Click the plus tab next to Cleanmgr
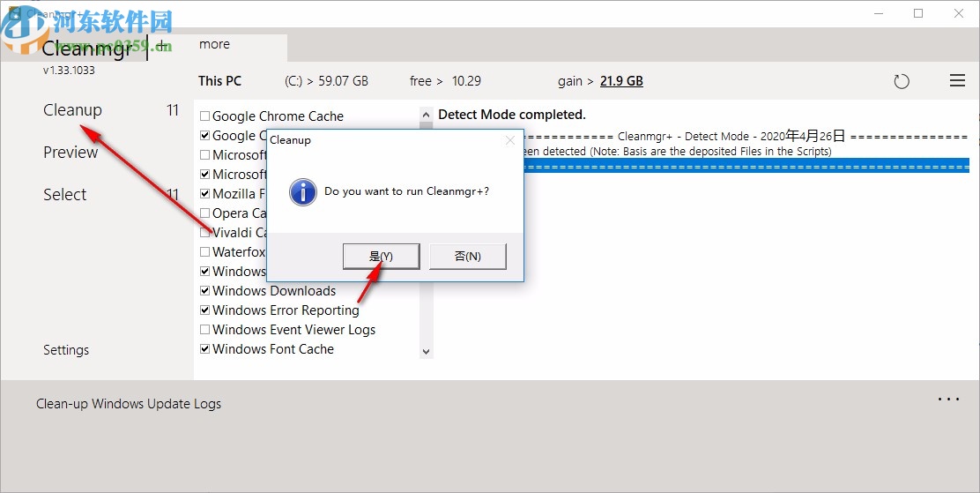The width and height of the screenshot is (980, 493). coord(162,45)
